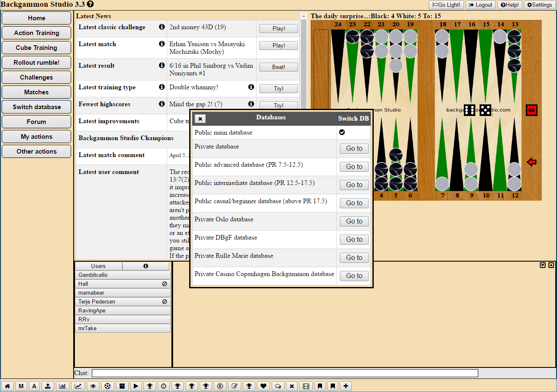Open the line graph icon
Viewport: 557px width, 392px height.
[78, 386]
